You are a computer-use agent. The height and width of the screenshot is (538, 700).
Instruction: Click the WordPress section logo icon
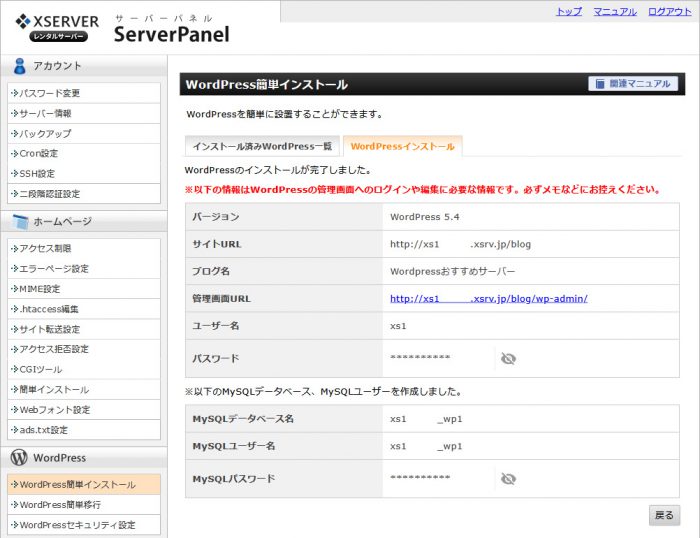coord(19,457)
